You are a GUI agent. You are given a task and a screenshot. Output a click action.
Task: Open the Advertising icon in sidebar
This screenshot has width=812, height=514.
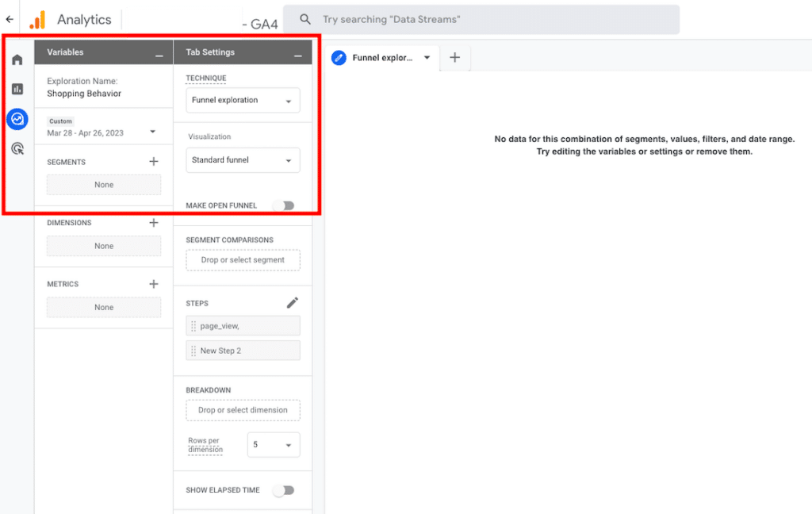point(17,148)
